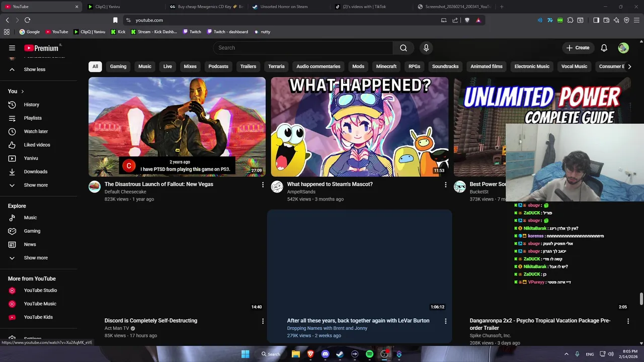Open Steam's Mascot video thumbnail
This screenshot has width=644, height=362.
[360, 127]
